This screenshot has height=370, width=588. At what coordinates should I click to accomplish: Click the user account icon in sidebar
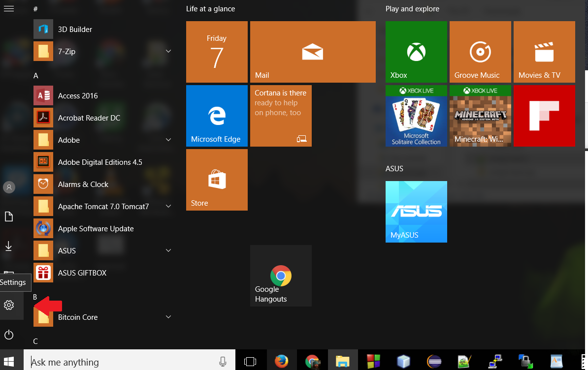[x=9, y=187]
